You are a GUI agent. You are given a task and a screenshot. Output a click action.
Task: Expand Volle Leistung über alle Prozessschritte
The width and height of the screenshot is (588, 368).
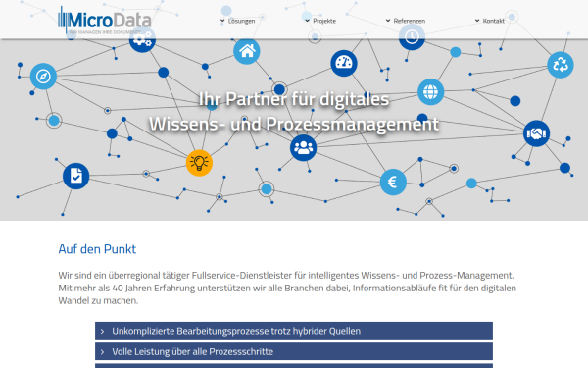(x=294, y=352)
